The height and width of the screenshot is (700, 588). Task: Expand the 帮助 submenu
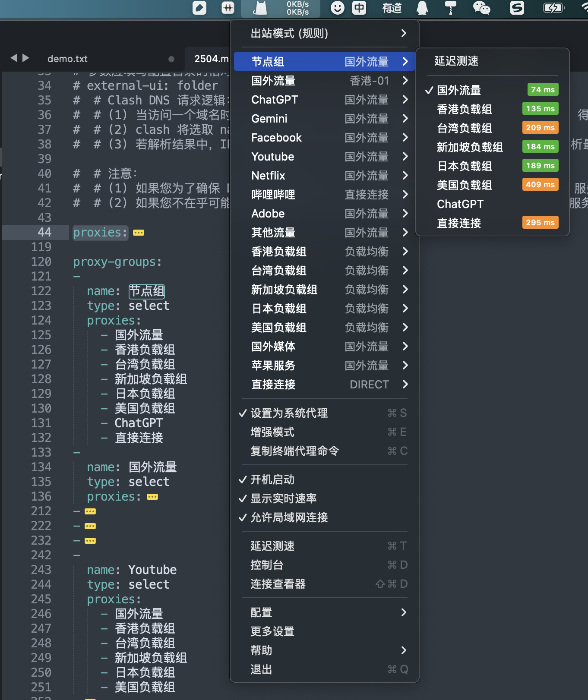click(325, 650)
